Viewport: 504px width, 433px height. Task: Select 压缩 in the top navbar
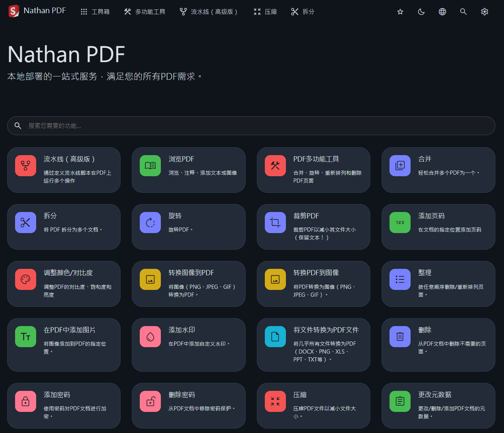coord(265,12)
